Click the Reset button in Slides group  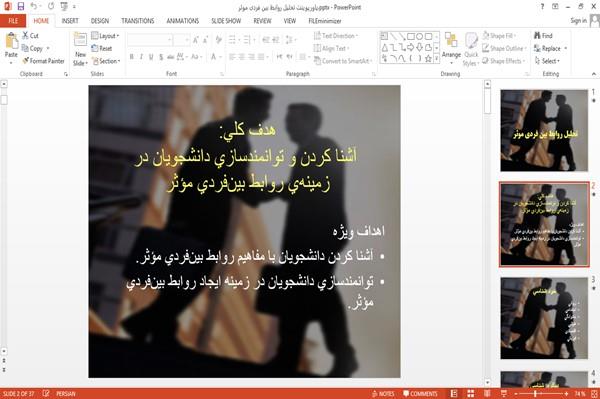pyautogui.click(x=102, y=48)
